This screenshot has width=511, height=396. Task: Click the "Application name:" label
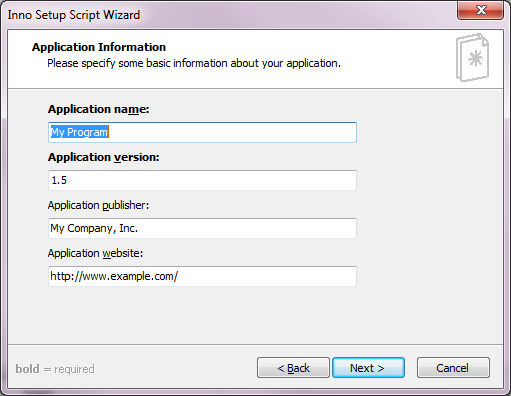coord(99,109)
